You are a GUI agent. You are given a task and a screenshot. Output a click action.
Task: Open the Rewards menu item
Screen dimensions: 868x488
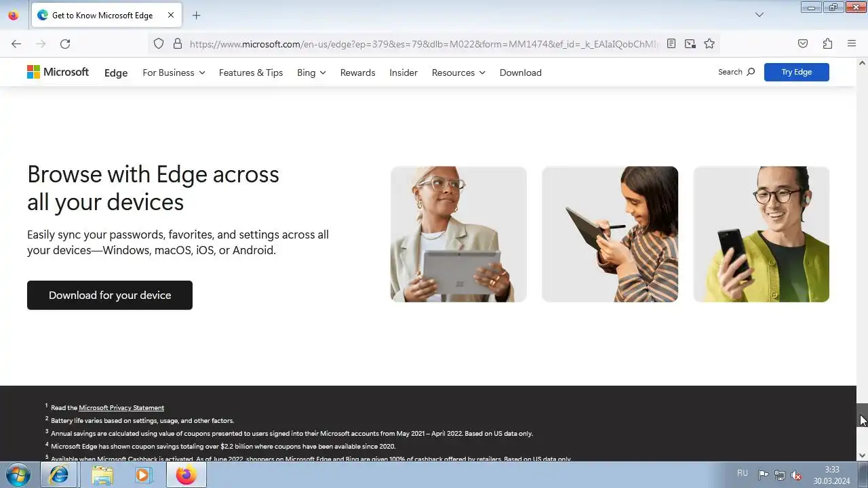coord(357,73)
